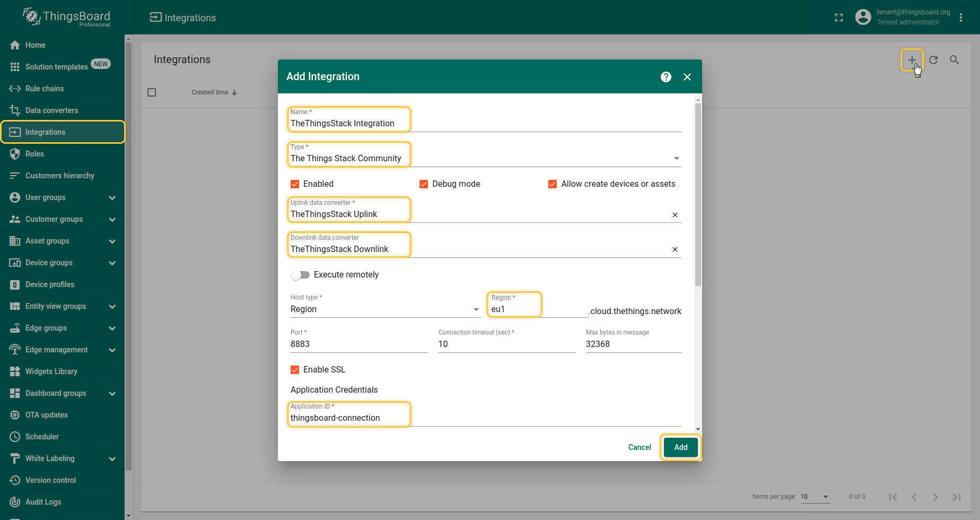Disable the Enable SSL checkbox

pos(295,370)
